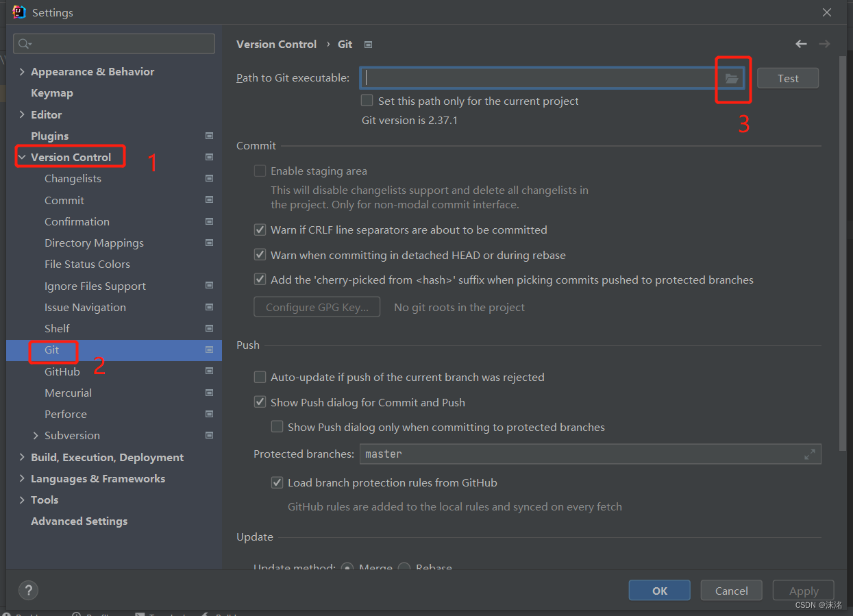Click the project icon in Ignore Files Support row
Viewport: 853px width, 616px height.
[x=209, y=286]
